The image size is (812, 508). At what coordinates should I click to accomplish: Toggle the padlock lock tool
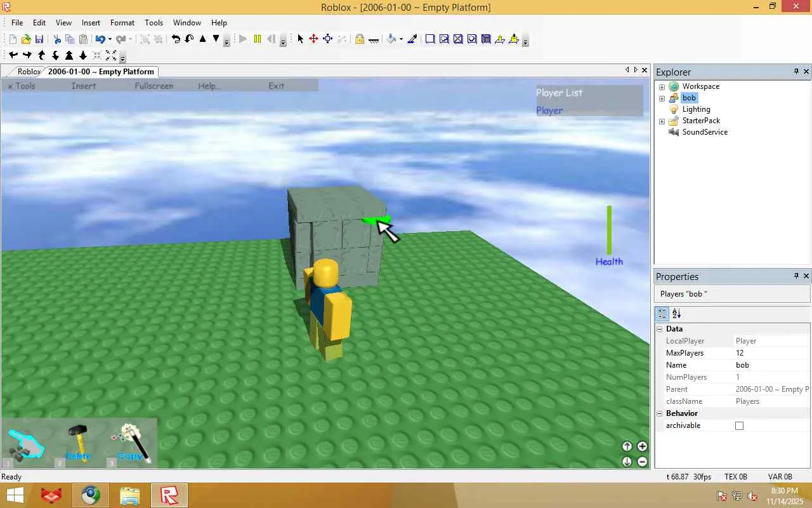point(360,39)
